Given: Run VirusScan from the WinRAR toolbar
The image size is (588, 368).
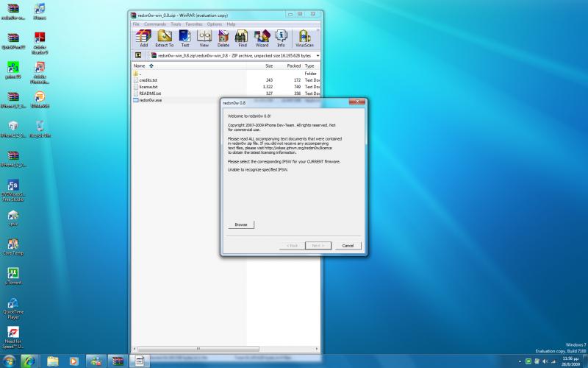Looking at the screenshot, I should [304, 39].
